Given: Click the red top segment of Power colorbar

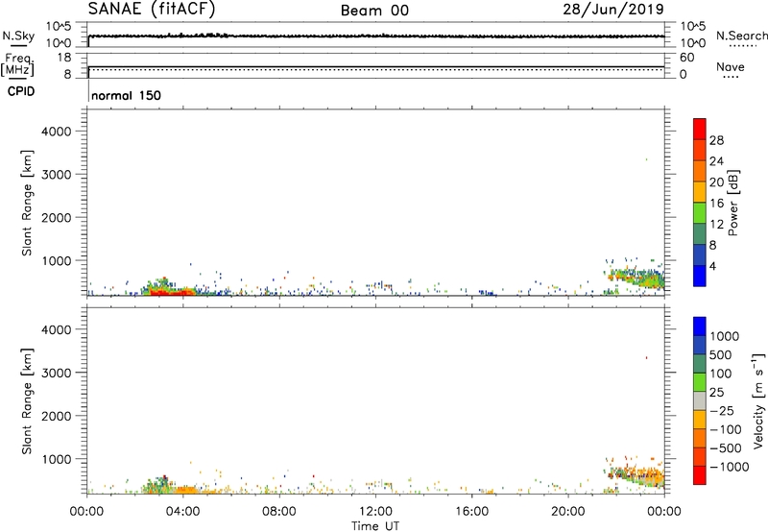Looking at the screenshot, I should [x=700, y=130].
